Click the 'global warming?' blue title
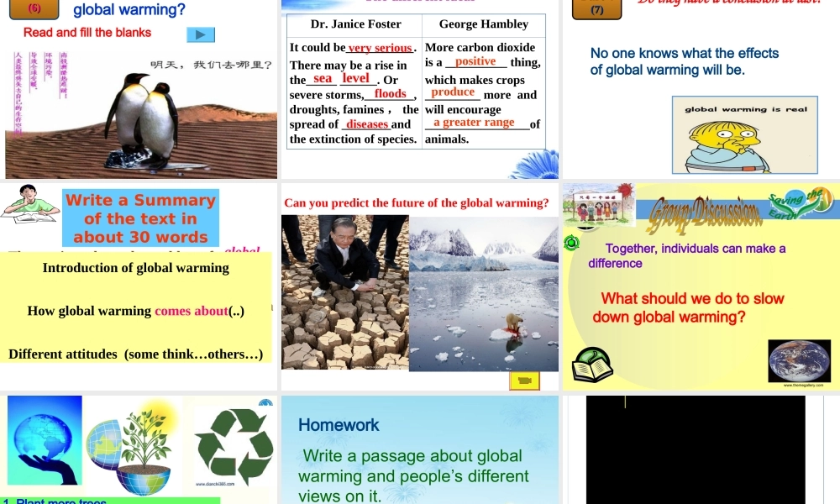The width and height of the screenshot is (840, 504). coord(129,9)
